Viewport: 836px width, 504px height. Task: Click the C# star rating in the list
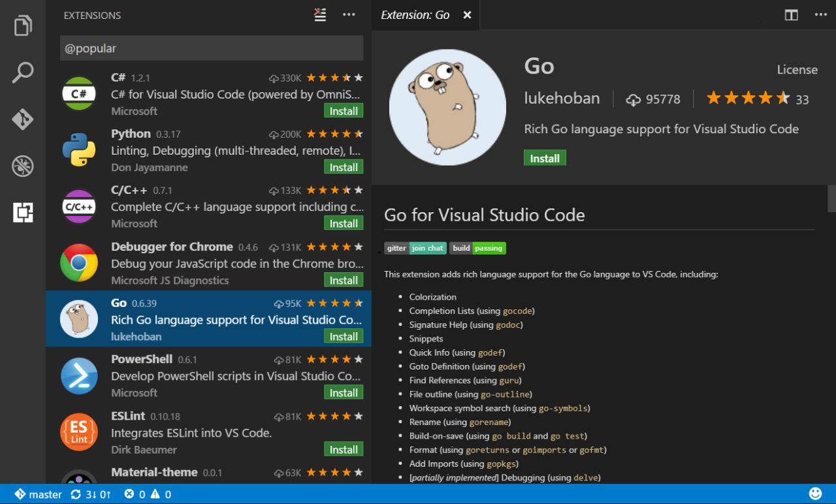pyautogui.click(x=334, y=78)
